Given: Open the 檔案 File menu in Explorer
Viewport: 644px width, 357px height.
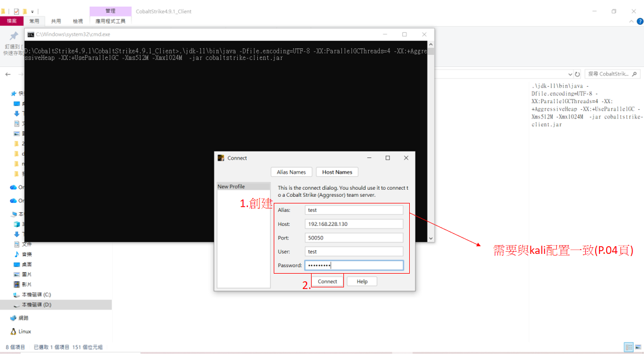Looking at the screenshot, I should tap(12, 21).
